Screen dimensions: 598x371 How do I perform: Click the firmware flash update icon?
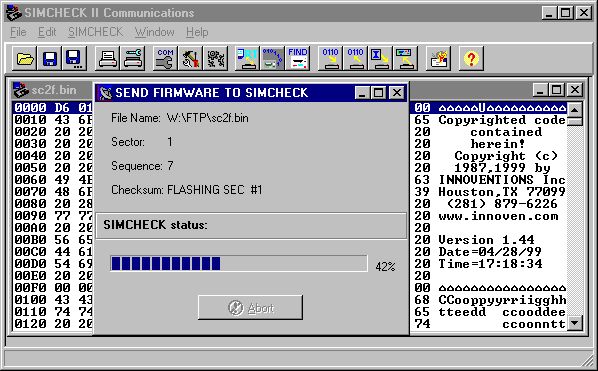438,58
